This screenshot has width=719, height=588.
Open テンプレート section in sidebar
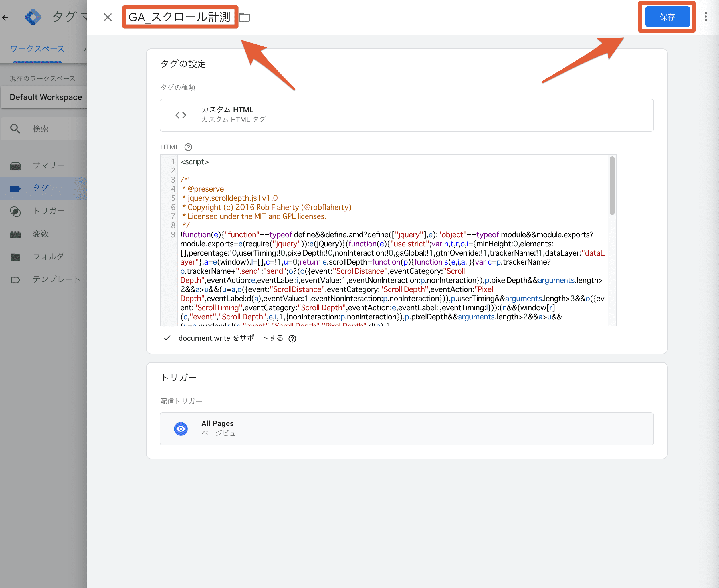(56, 279)
